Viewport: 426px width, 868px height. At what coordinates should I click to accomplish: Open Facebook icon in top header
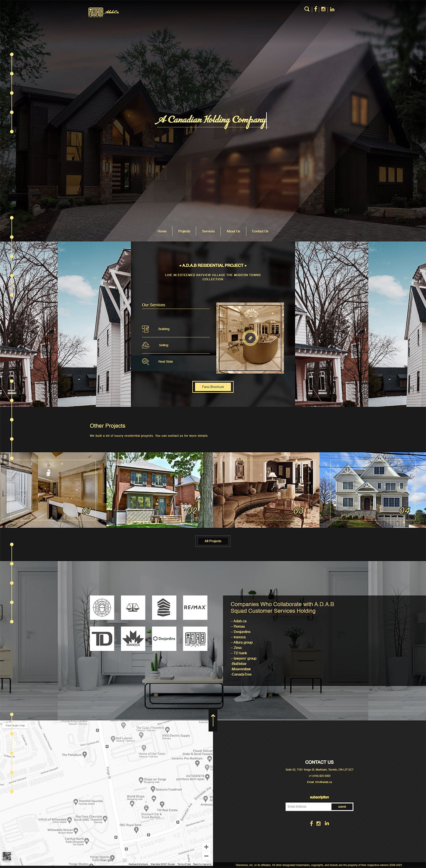point(315,9)
